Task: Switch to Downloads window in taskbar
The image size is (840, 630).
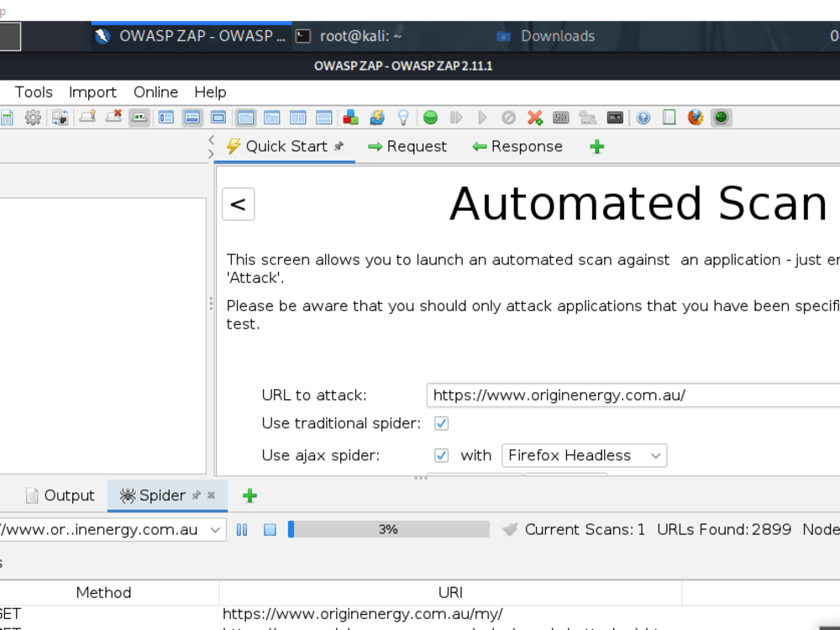Action: coord(547,36)
